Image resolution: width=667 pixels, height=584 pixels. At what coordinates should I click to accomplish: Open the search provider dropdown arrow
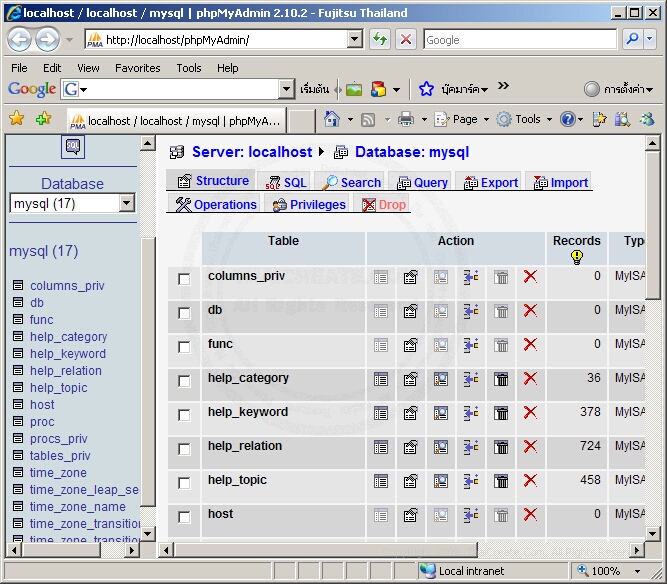[x=650, y=40]
